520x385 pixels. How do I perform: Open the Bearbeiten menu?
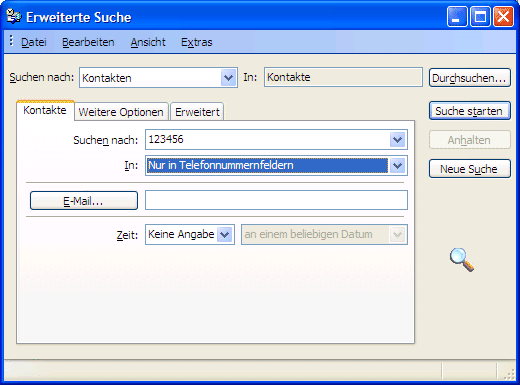click(x=88, y=42)
